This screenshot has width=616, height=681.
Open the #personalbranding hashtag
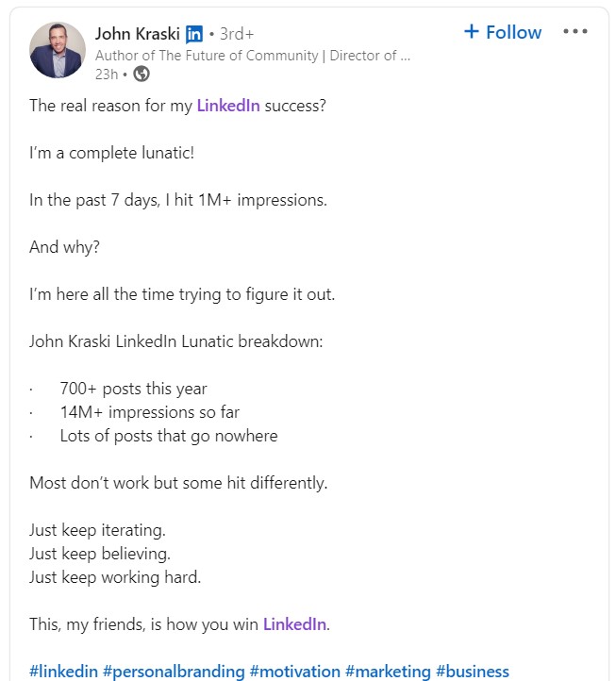pyautogui.click(x=174, y=672)
